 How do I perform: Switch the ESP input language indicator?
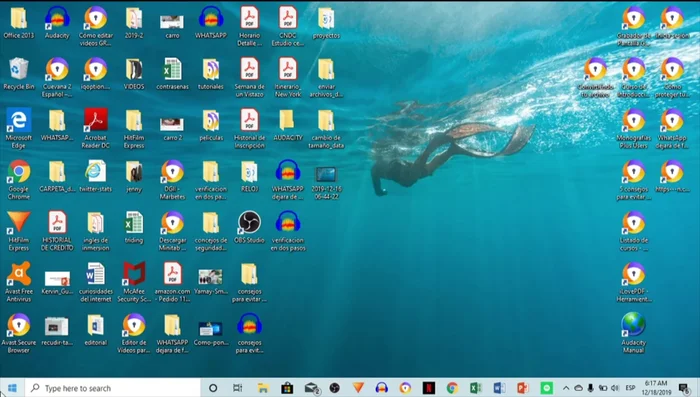tap(630, 388)
